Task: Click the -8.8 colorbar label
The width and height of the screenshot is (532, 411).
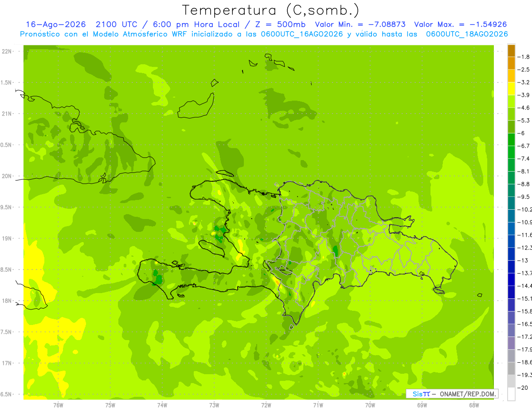Action: click(524, 184)
